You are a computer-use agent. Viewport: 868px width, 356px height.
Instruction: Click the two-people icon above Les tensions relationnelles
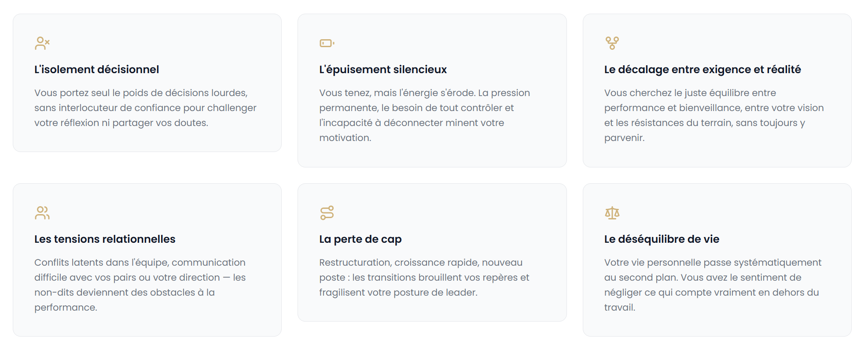pos(42,213)
